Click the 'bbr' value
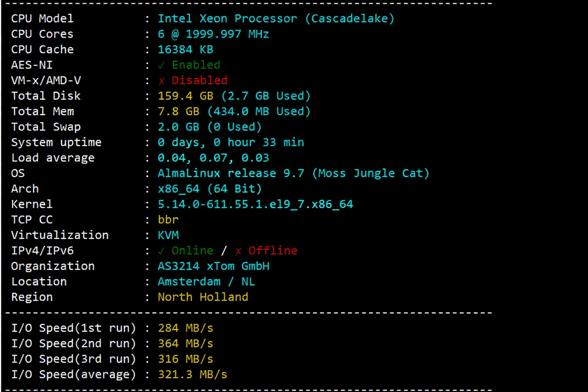This screenshot has height=392, width=588. [x=168, y=220]
